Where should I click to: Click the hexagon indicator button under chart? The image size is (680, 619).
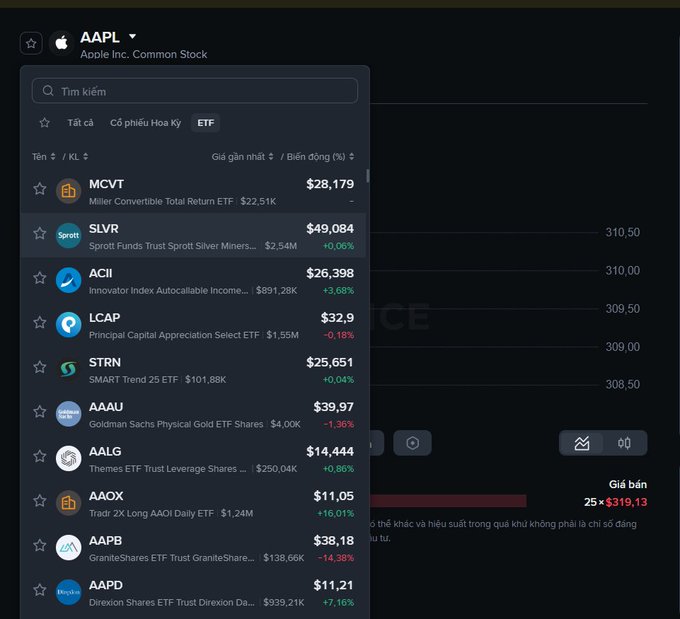click(x=412, y=443)
